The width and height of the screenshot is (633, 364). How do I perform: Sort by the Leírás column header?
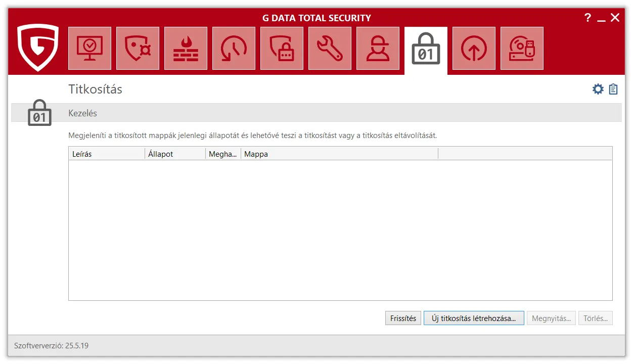[x=107, y=154]
